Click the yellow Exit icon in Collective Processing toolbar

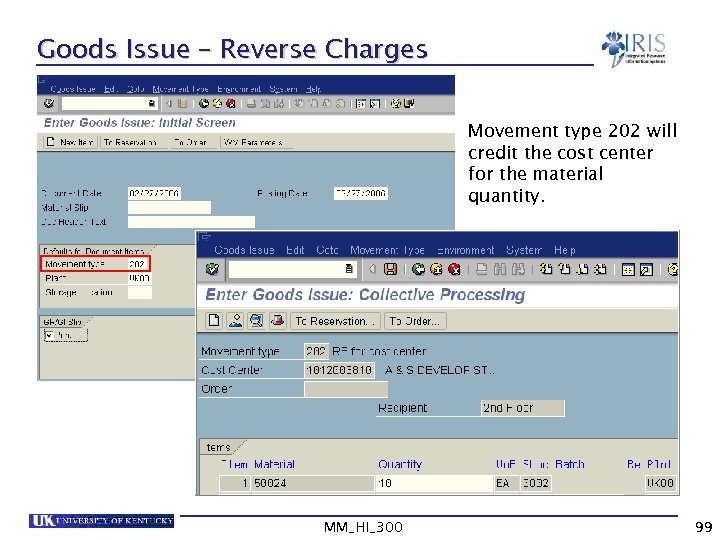pyautogui.click(x=436, y=269)
